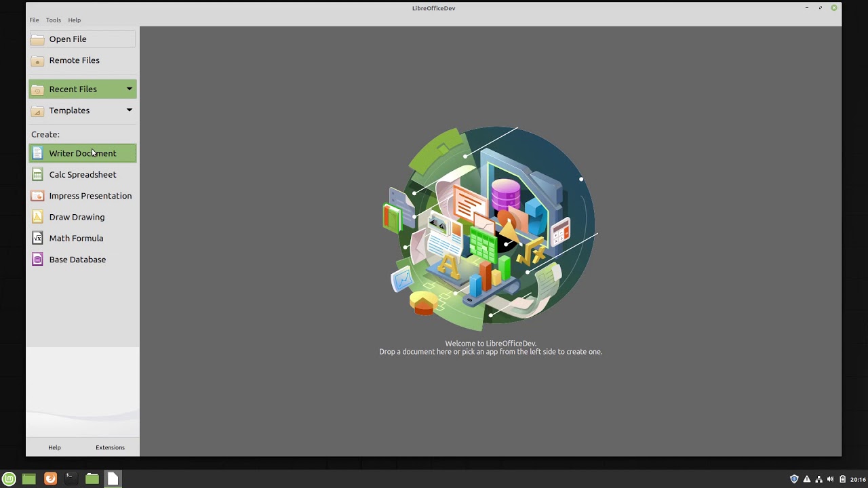Click the volume icon in system tray
Image resolution: width=868 pixels, height=488 pixels.
point(831,479)
